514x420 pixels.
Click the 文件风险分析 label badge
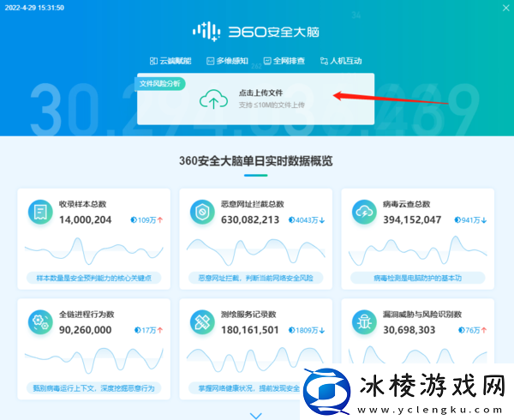pos(160,84)
